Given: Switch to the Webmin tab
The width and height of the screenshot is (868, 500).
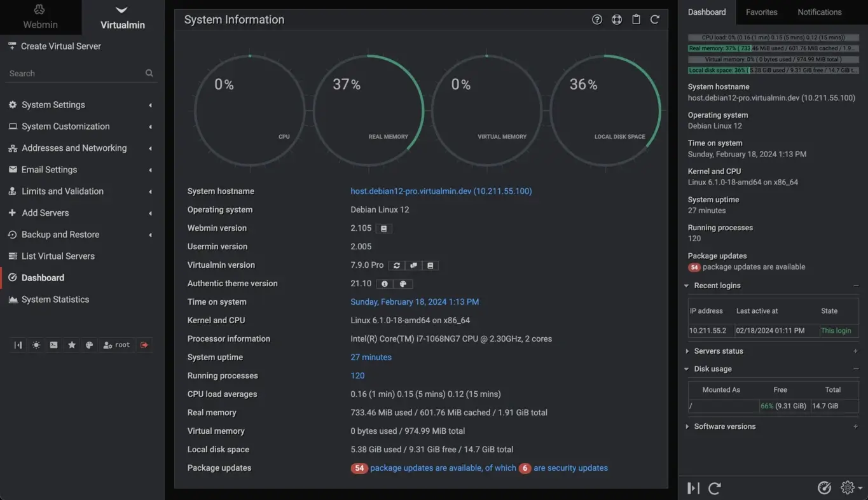Looking at the screenshot, I should point(40,17).
